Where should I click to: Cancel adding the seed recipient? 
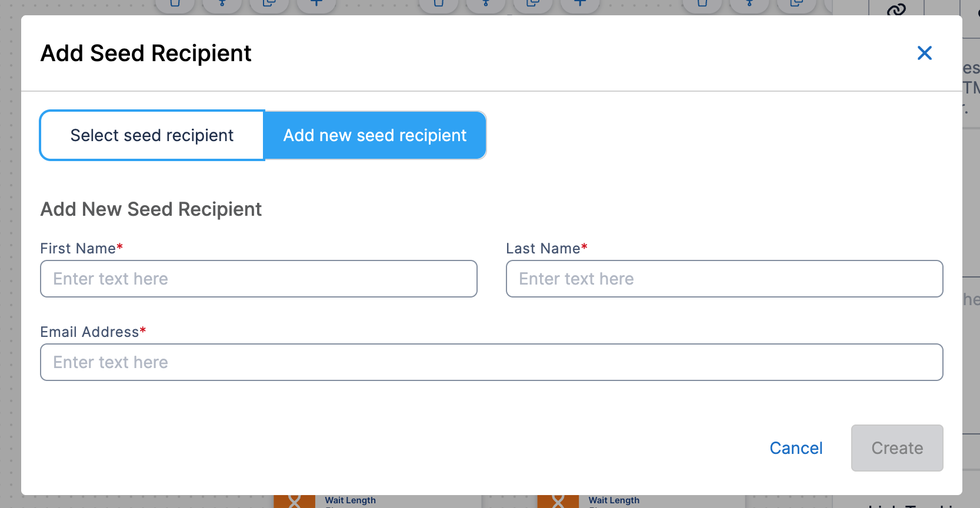(796, 448)
